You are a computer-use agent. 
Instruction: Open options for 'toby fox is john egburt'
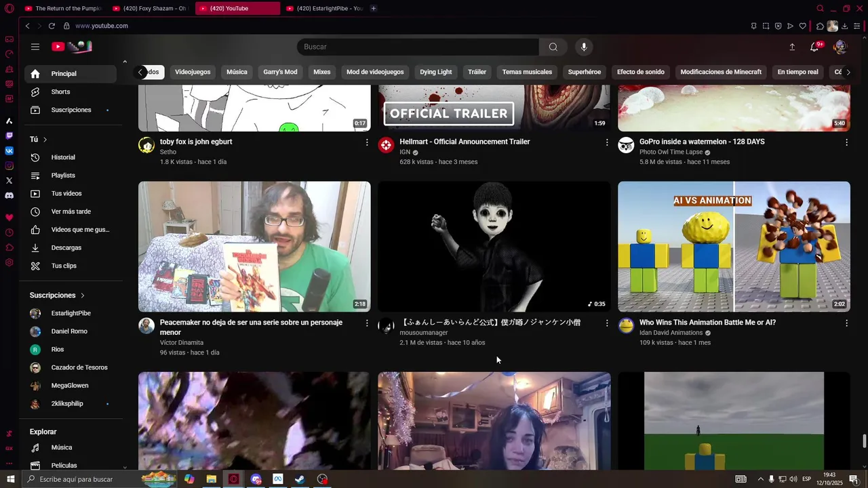[367, 142]
